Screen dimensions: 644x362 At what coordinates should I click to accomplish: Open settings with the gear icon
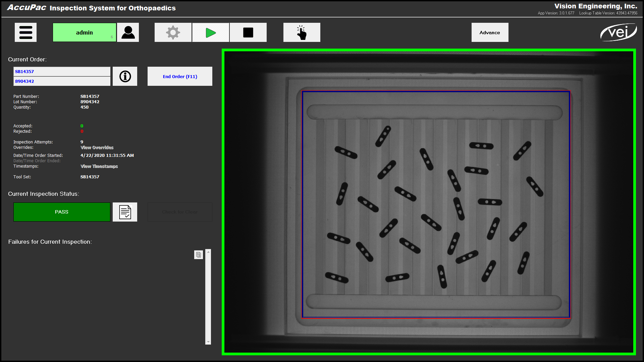tap(173, 33)
